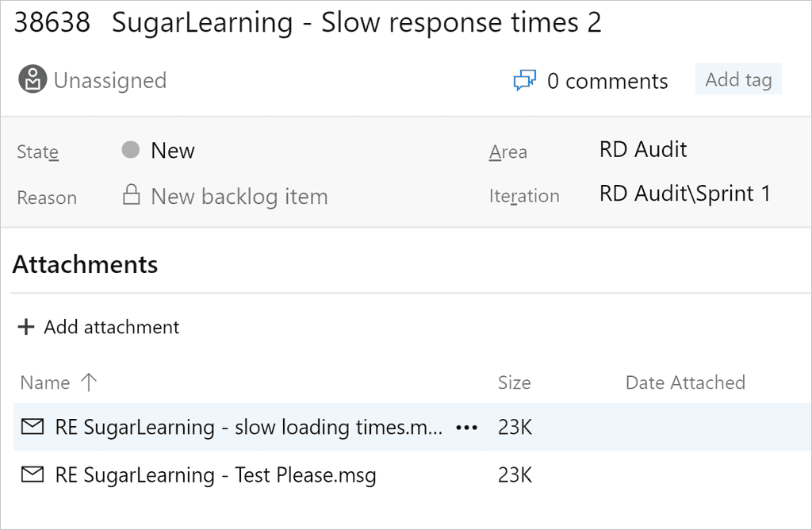Open RE SugarLearning - Test Please.msg attachment
The height and width of the screenshot is (530, 812).
coord(216,475)
